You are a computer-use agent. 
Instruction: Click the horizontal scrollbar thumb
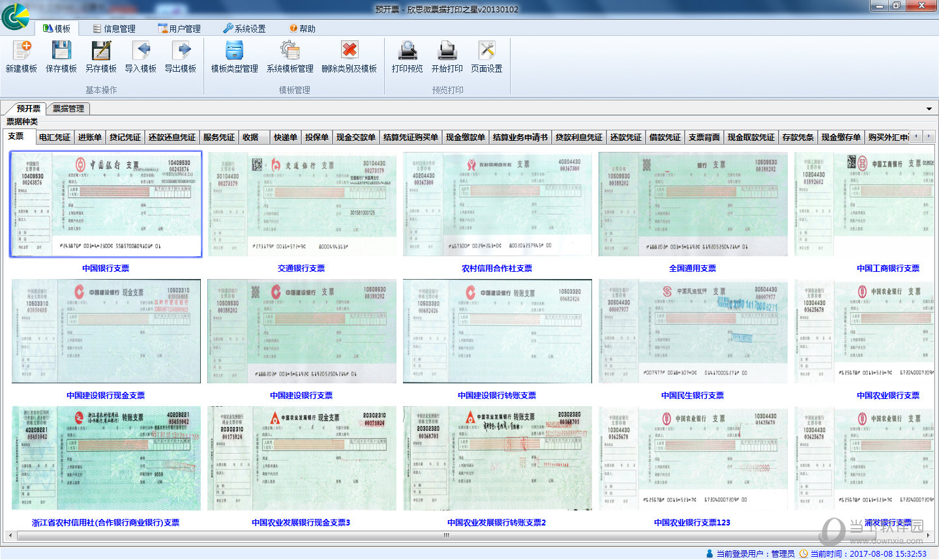click(446, 535)
